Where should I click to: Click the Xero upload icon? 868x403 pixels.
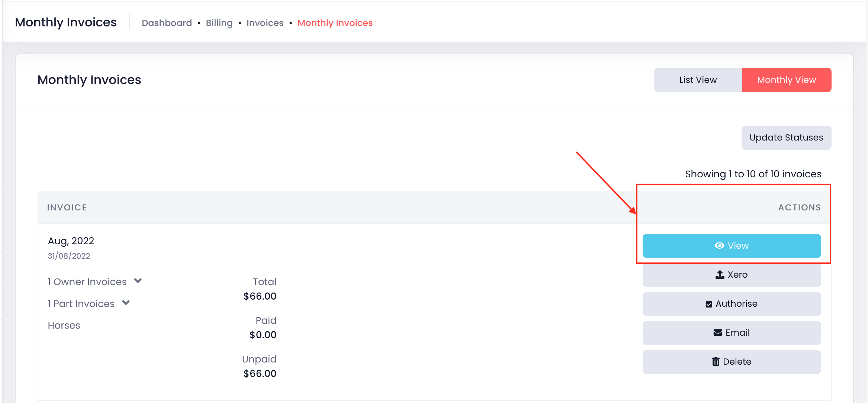tap(720, 275)
